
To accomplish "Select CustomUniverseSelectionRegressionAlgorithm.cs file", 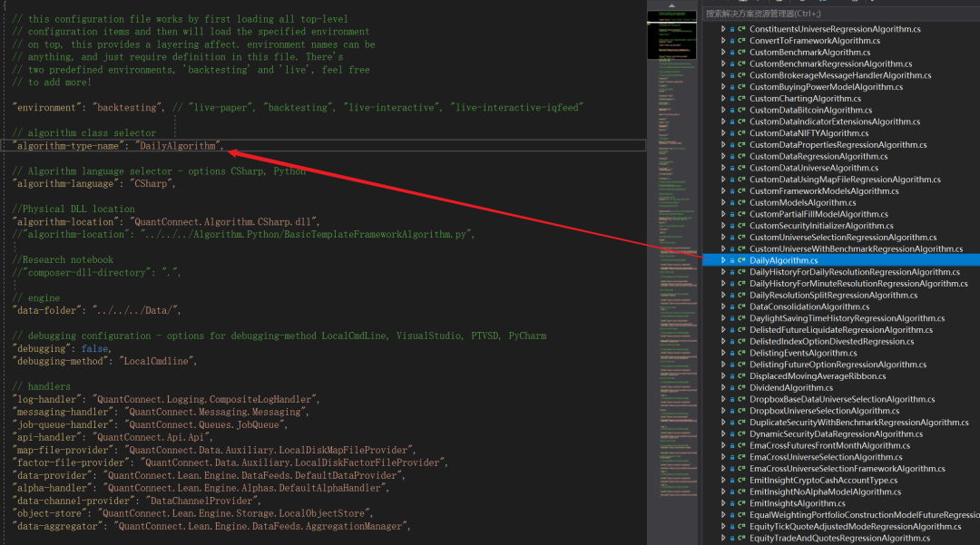I will pos(843,238).
